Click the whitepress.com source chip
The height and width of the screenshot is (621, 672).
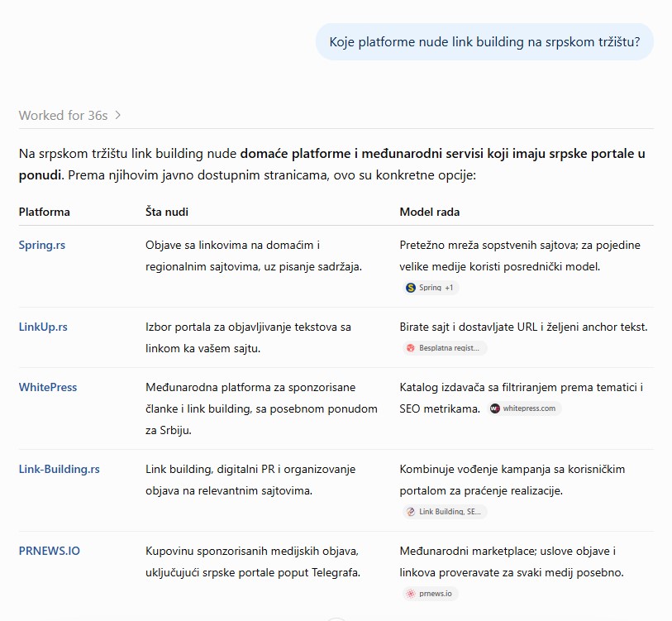(x=524, y=408)
